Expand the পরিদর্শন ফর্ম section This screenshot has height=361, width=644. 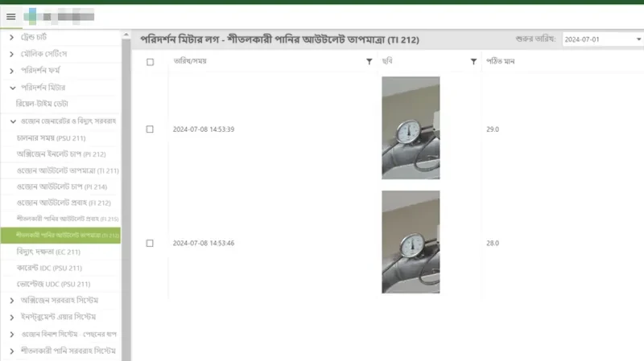[x=11, y=71]
